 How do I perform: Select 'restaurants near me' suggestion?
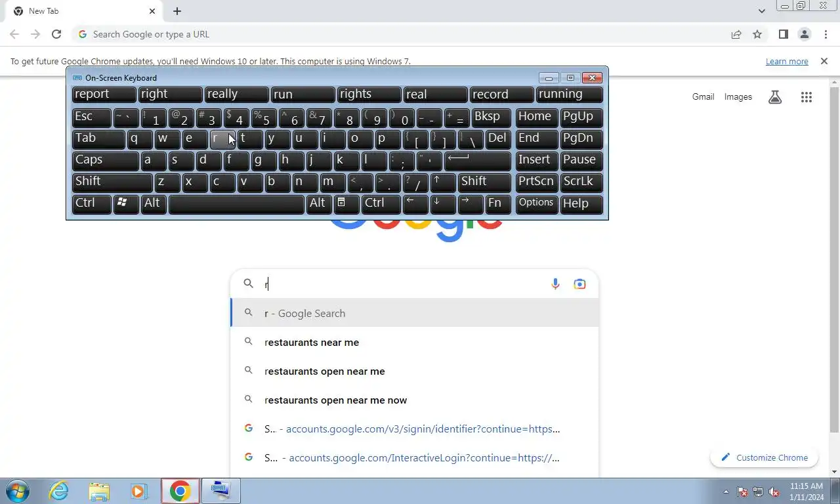[415, 343]
